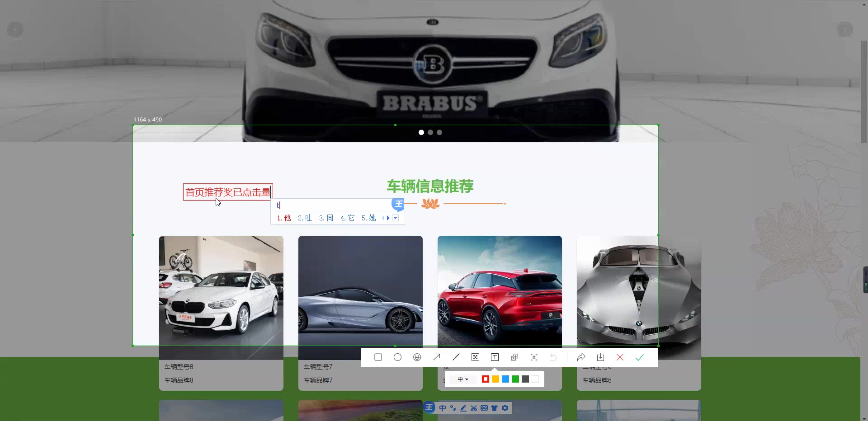
Task: Open handwriting input from the IME bar
Action: (463, 408)
